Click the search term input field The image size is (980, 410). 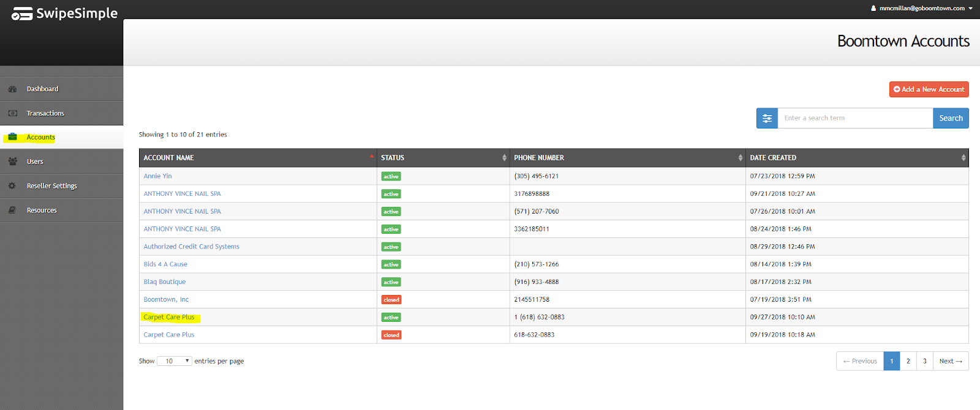[x=855, y=118]
